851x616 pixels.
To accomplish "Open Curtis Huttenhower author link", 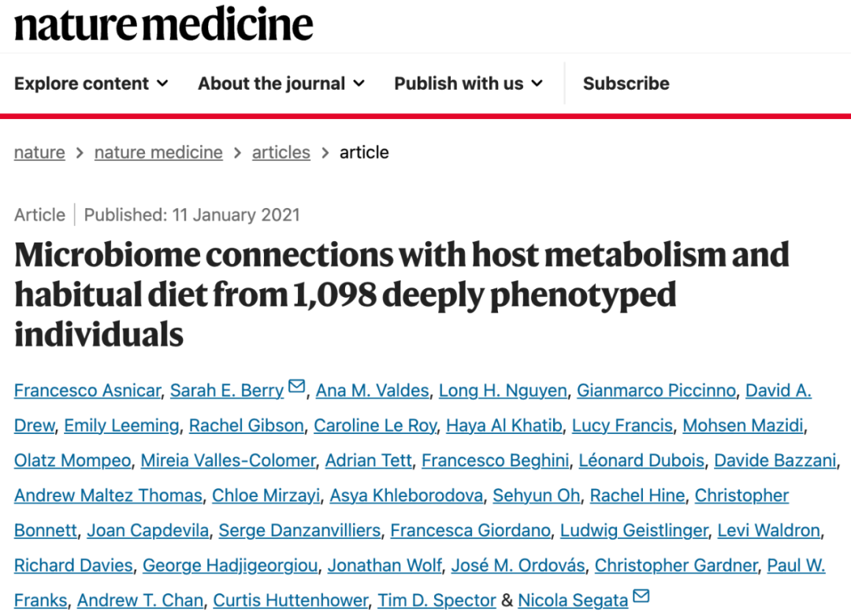I will (290, 600).
